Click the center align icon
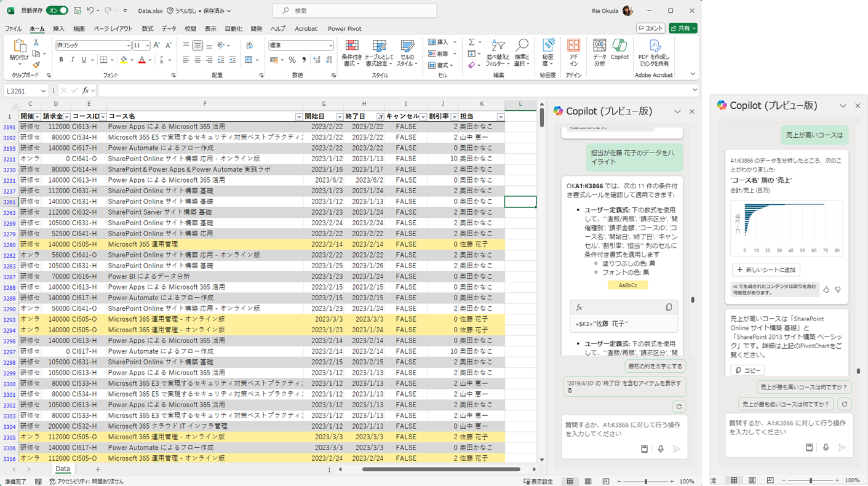Screen dimensions: 868x486 pyautogui.click(x=197, y=60)
